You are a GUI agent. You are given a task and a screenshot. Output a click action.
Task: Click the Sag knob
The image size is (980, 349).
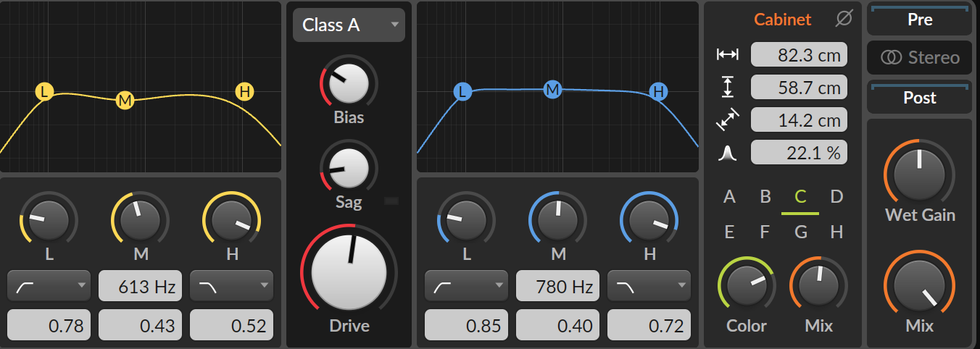click(x=349, y=169)
